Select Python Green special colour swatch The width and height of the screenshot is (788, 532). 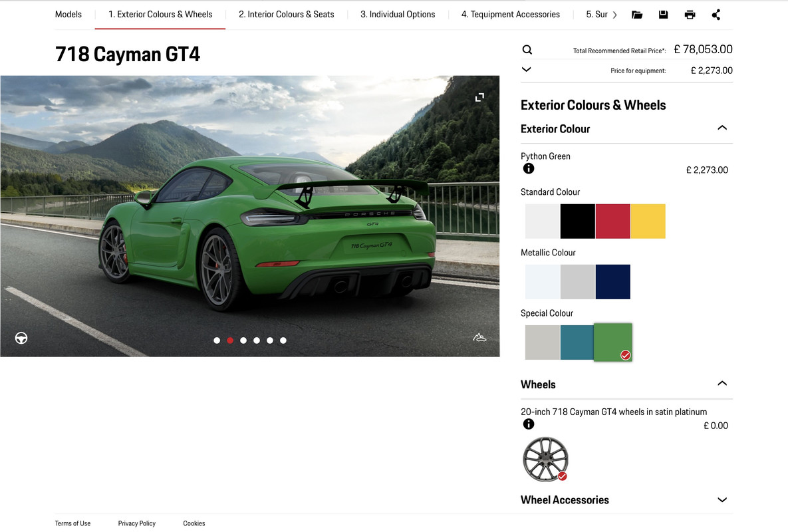coord(612,342)
